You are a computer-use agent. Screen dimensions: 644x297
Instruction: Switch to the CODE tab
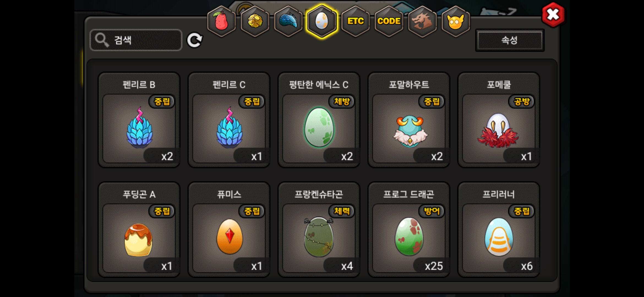click(x=389, y=21)
